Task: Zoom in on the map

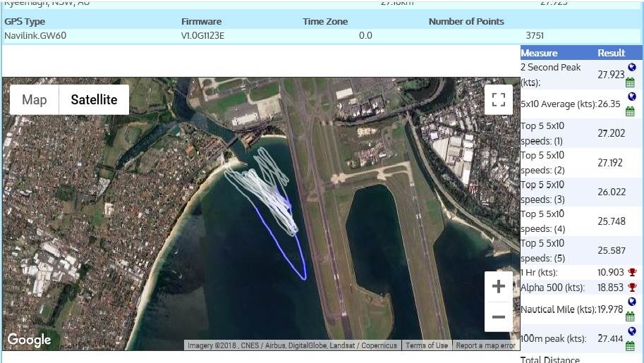Action: 499,287
